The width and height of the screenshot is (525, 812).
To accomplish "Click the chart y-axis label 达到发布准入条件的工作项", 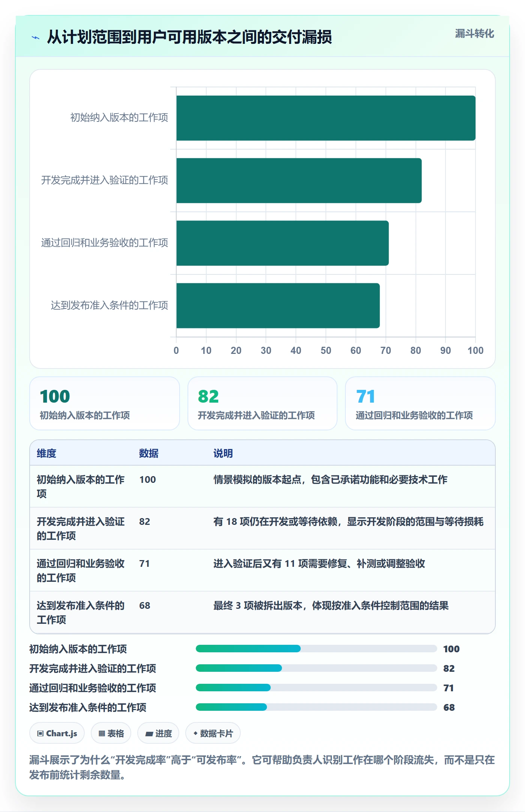I will point(109,305).
